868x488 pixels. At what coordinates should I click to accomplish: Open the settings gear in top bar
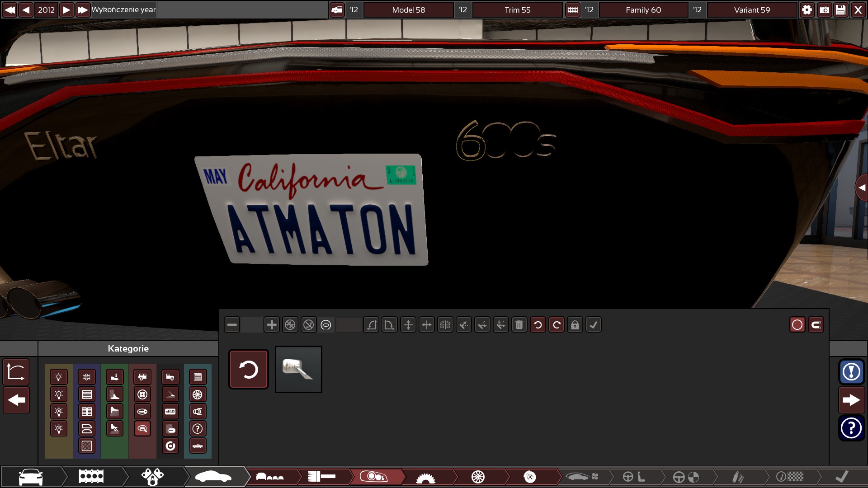pos(807,10)
